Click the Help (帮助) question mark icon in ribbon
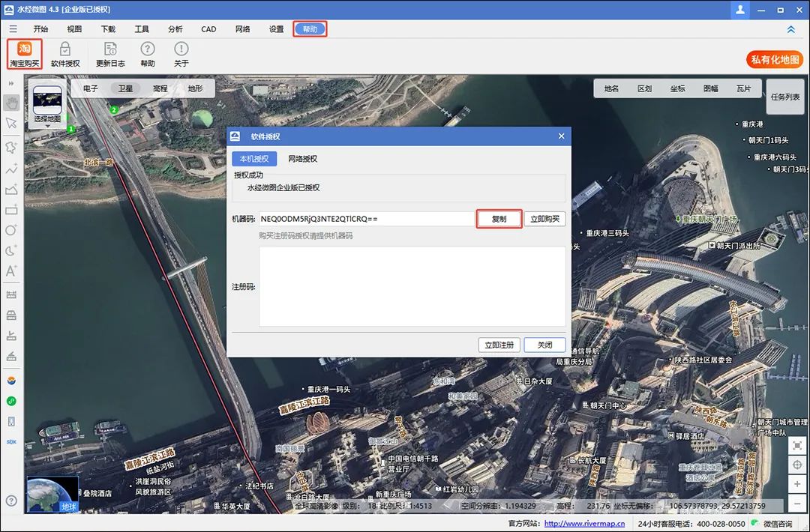Screen dimensions: 810x532 coord(148,54)
